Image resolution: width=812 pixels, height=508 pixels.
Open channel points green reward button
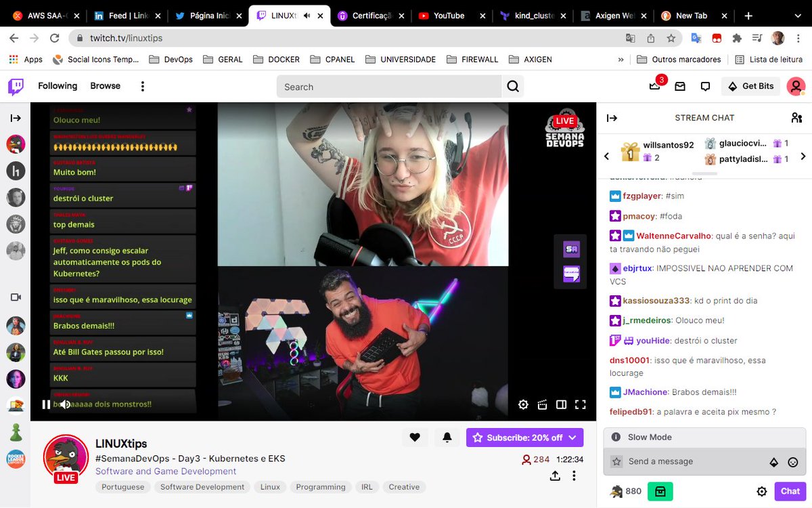[660, 492]
